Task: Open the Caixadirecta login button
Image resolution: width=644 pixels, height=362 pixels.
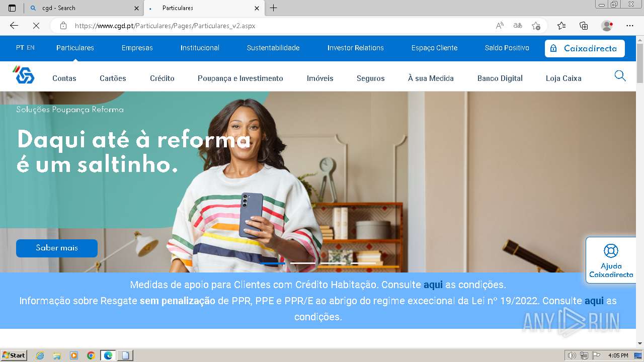Action: (585, 48)
